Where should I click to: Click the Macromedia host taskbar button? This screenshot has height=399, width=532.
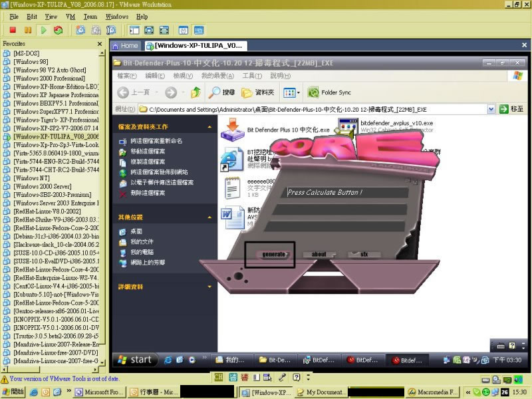434,392
